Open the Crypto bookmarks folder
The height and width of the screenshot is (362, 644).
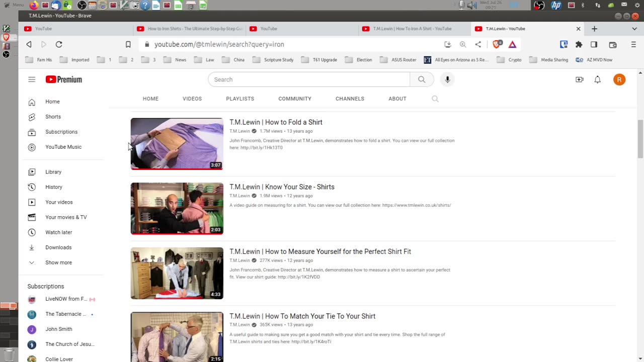coord(509,60)
